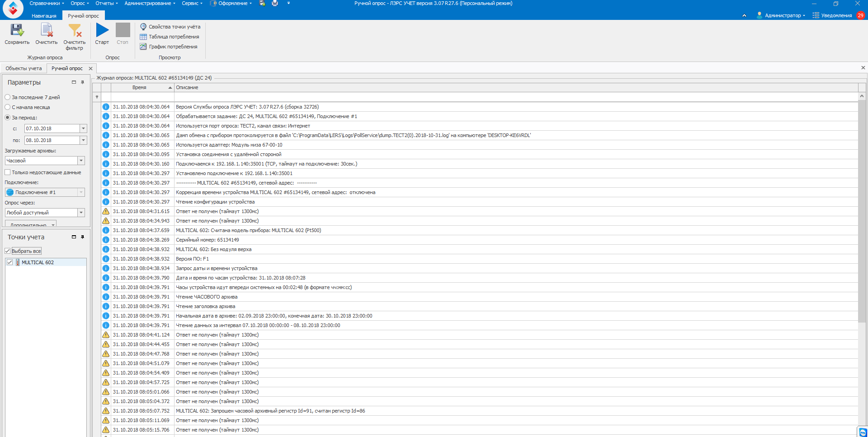This screenshot has width=868, height=437.
Task: Pin the Параметры panel
Action: point(82,82)
